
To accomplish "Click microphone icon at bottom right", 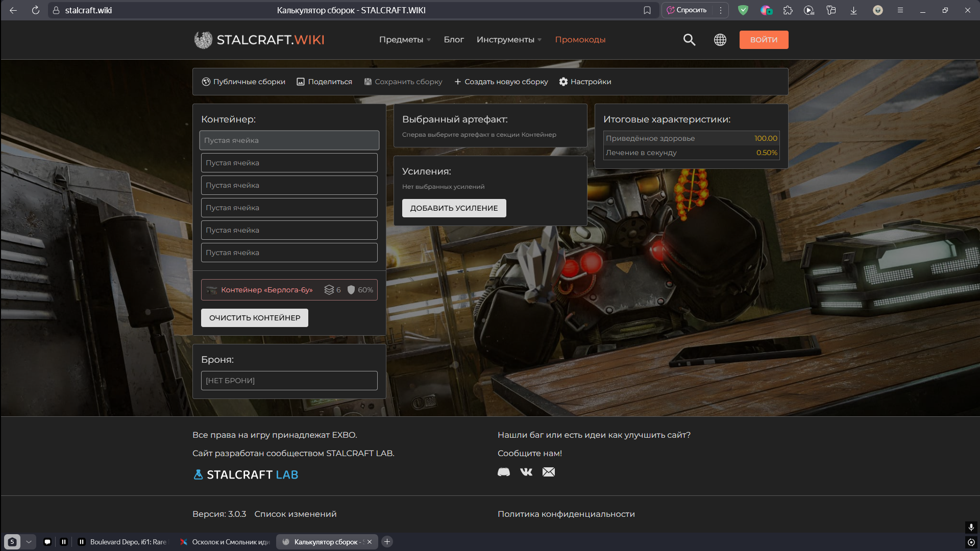I will point(971,527).
